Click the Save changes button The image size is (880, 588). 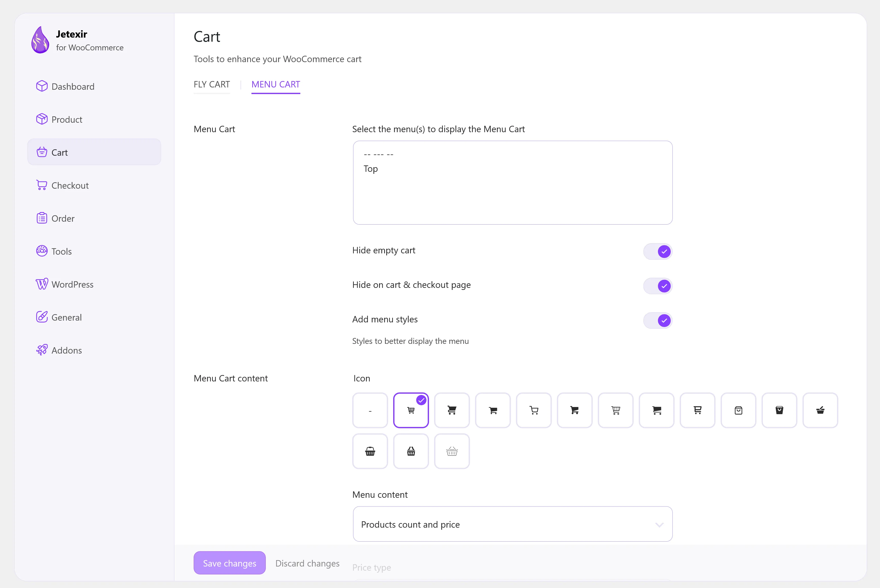230,563
